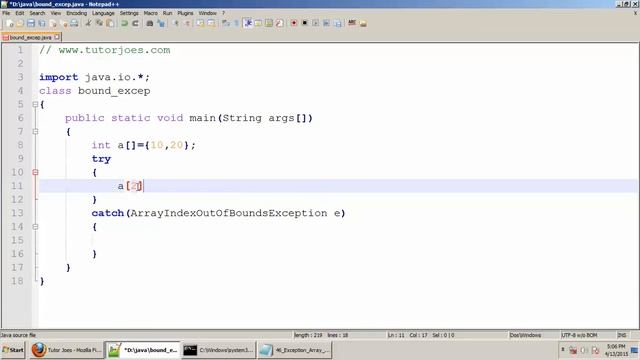This screenshot has height=360, width=640.
Task: Click the www.tutorjoes.com comment line
Action: pyautogui.click(x=104, y=50)
